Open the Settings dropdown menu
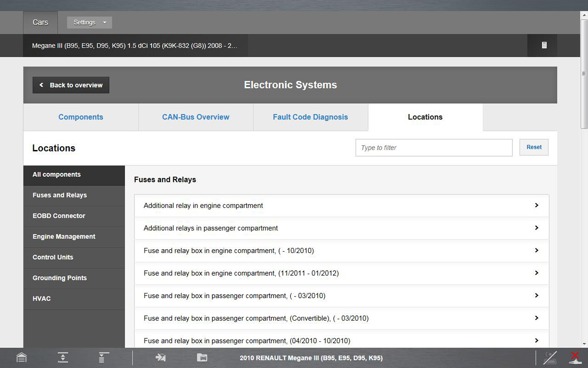This screenshot has height=368, width=588. click(x=89, y=22)
